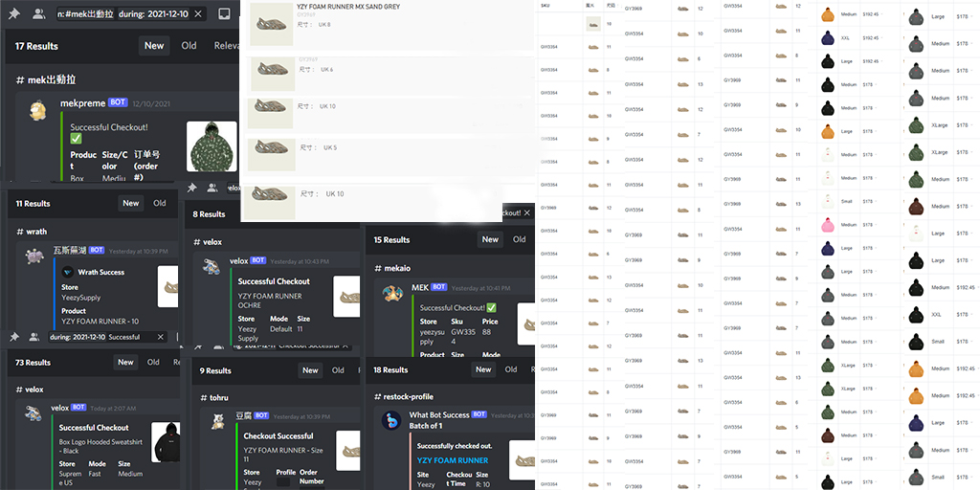Click the YZY FOAM RUNNER OCHRE product text
This screenshot has width=980, height=490.
269,301
